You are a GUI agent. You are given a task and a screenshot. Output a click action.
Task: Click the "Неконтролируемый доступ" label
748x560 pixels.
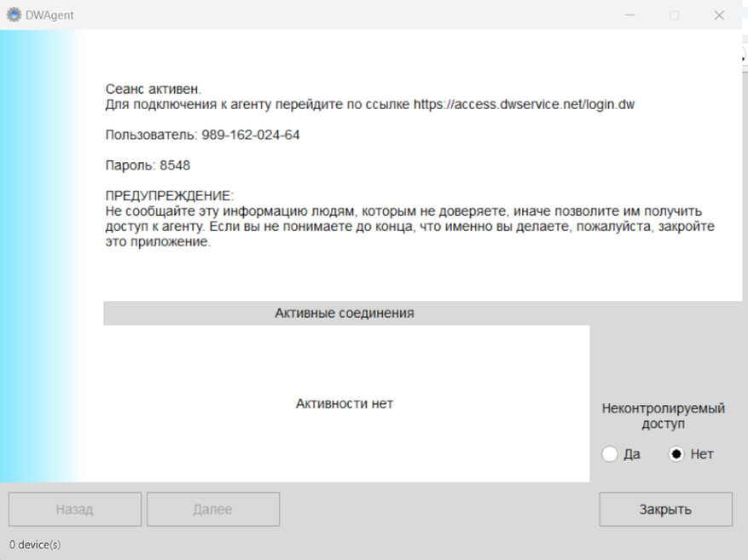663,416
